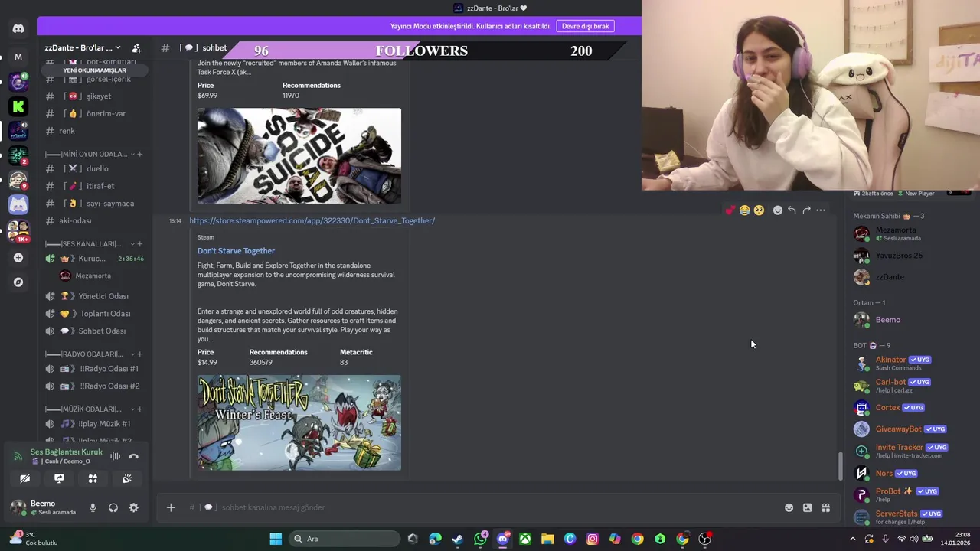Disconnect from voice call hang-up icon
The image size is (980, 551).
(x=134, y=456)
